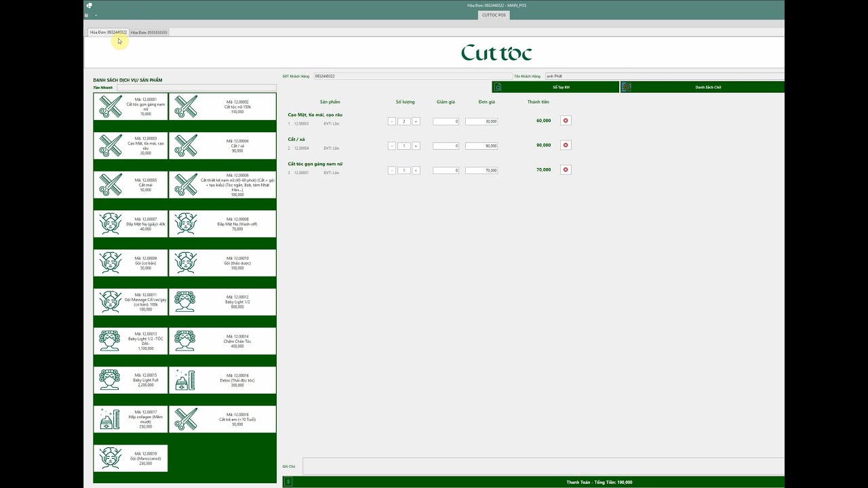The width and height of the screenshot is (868, 488).
Task: Click Giảm giá field of Cắt / xả row
Action: [x=446, y=146]
